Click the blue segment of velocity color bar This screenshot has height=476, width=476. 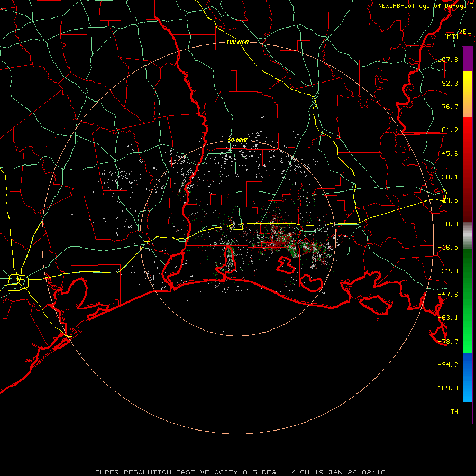pyautogui.click(x=467, y=377)
